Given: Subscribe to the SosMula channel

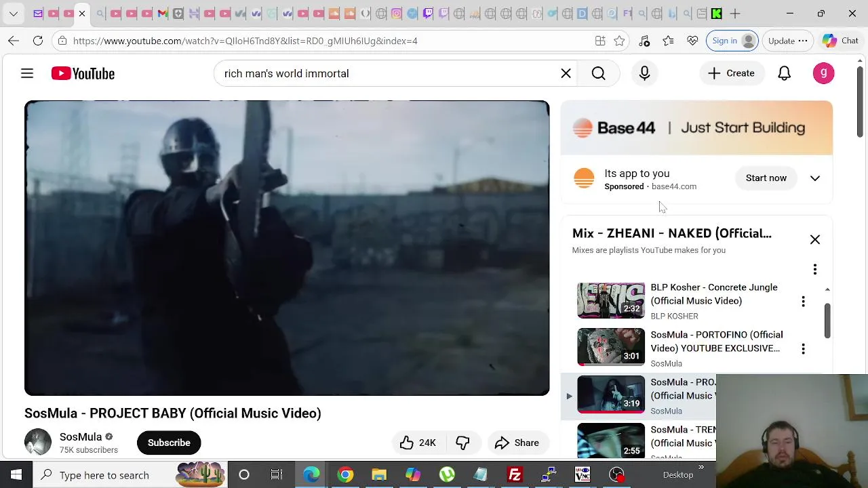Looking at the screenshot, I should pyautogui.click(x=169, y=443).
